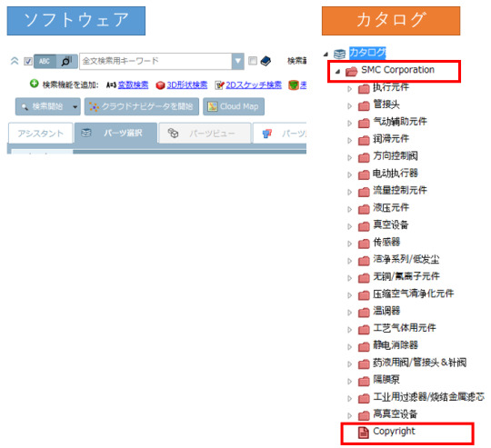
Task: Click the カタログ database stack icon
Action: (339, 54)
